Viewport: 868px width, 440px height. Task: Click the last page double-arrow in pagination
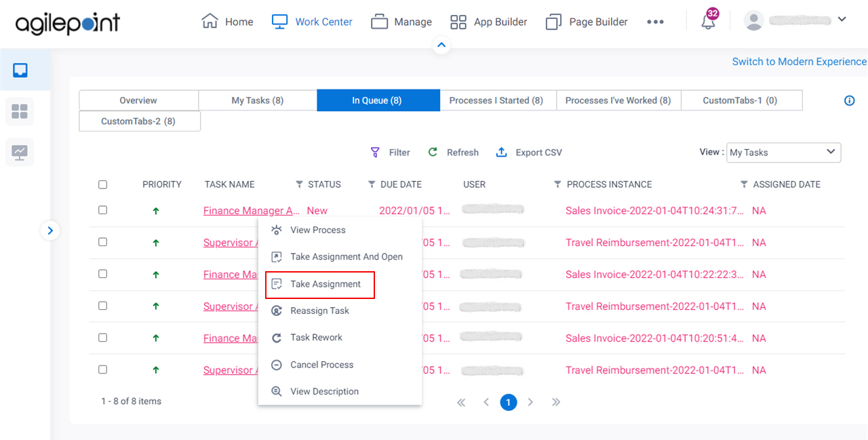[x=556, y=402]
